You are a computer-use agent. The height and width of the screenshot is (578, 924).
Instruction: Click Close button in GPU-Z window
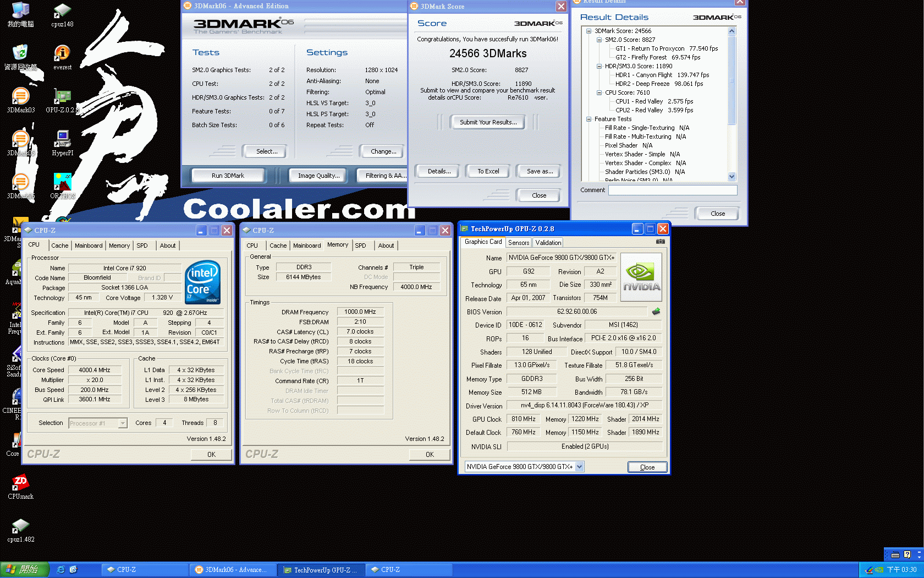coord(647,467)
